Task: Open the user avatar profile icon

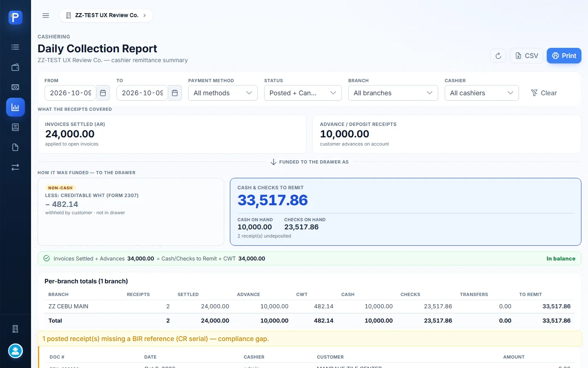Action: click(x=16, y=351)
